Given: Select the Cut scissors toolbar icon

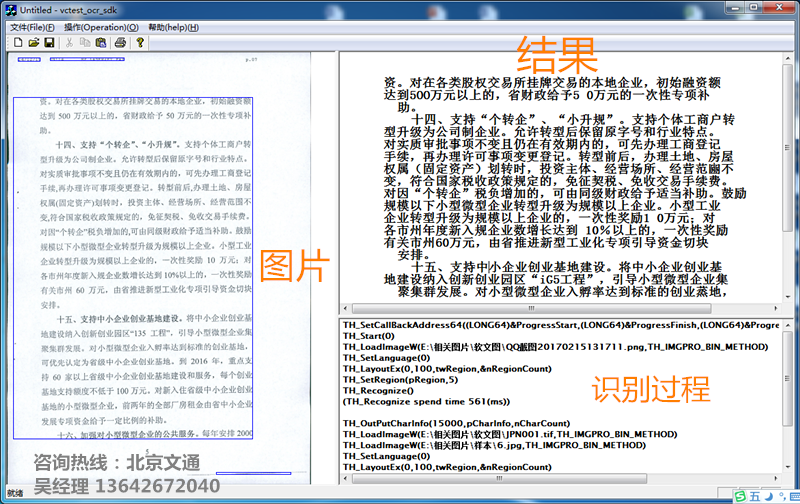Looking at the screenshot, I should point(69,42).
